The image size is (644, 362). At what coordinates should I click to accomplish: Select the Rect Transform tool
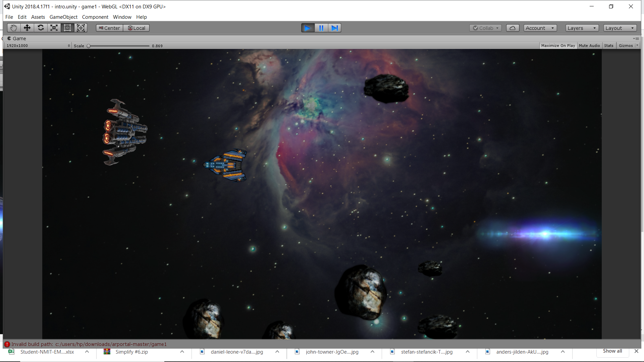(67, 28)
